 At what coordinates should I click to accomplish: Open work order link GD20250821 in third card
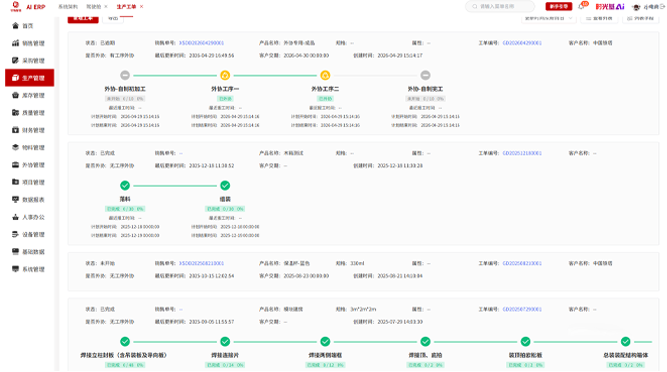tap(522, 263)
